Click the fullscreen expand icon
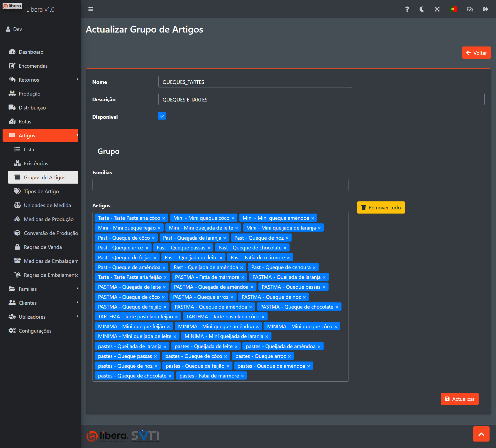 pyautogui.click(x=437, y=9)
